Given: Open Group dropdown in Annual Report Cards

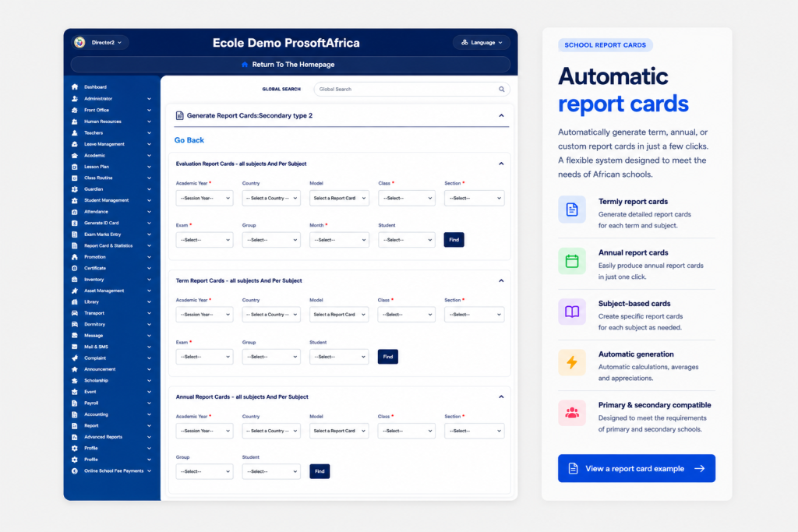Looking at the screenshot, I should tap(204, 471).
